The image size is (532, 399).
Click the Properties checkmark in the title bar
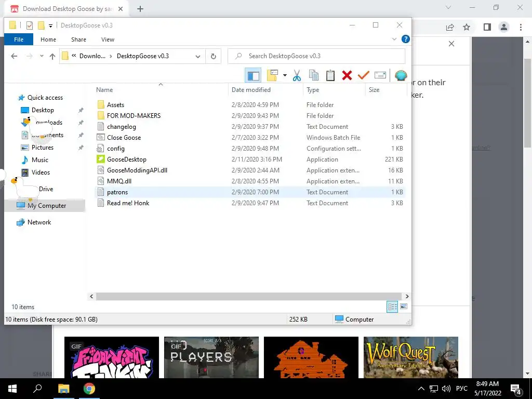(x=30, y=25)
